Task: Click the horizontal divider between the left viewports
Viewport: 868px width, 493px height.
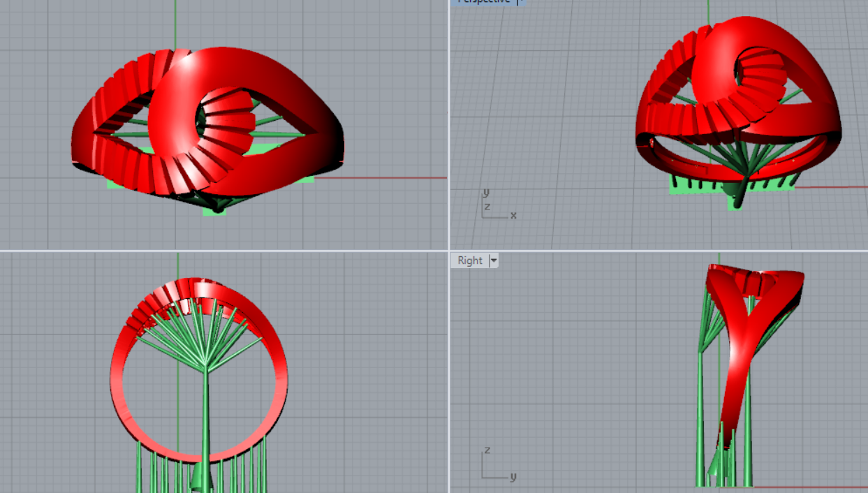Action: [223, 251]
